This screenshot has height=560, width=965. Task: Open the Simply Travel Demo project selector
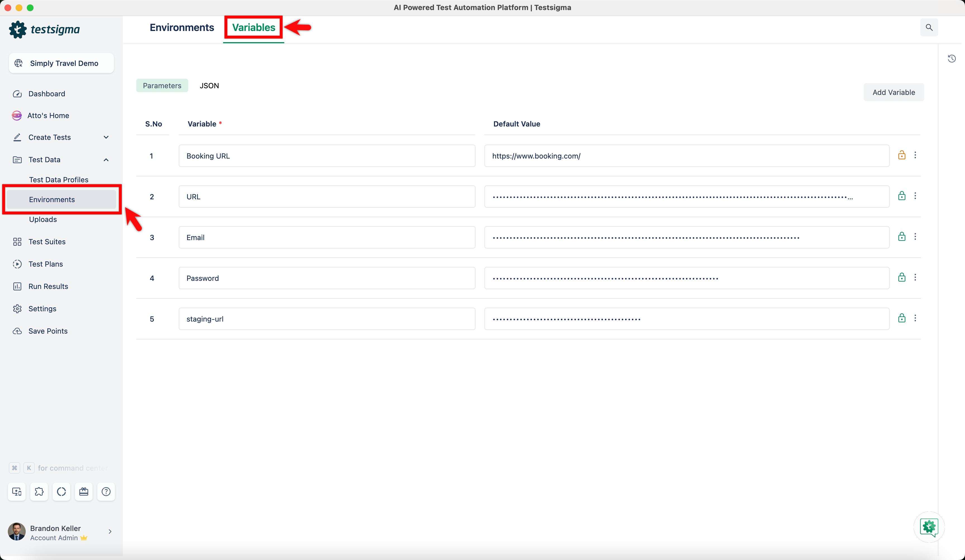point(61,63)
